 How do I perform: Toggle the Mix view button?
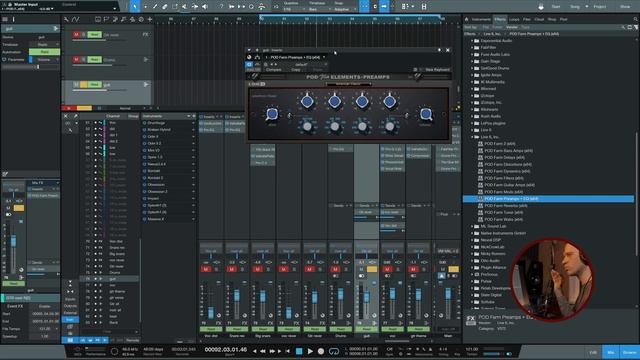click(611, 352)
